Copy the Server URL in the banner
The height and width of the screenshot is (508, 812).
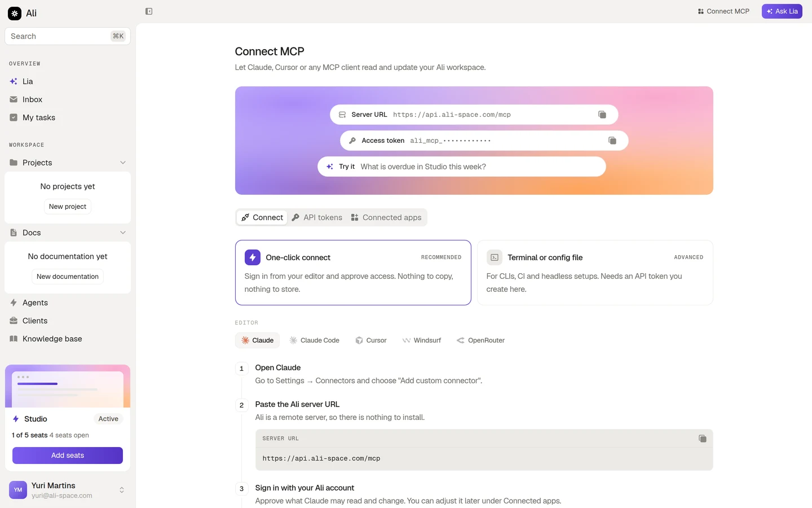(x=602, y=115)
